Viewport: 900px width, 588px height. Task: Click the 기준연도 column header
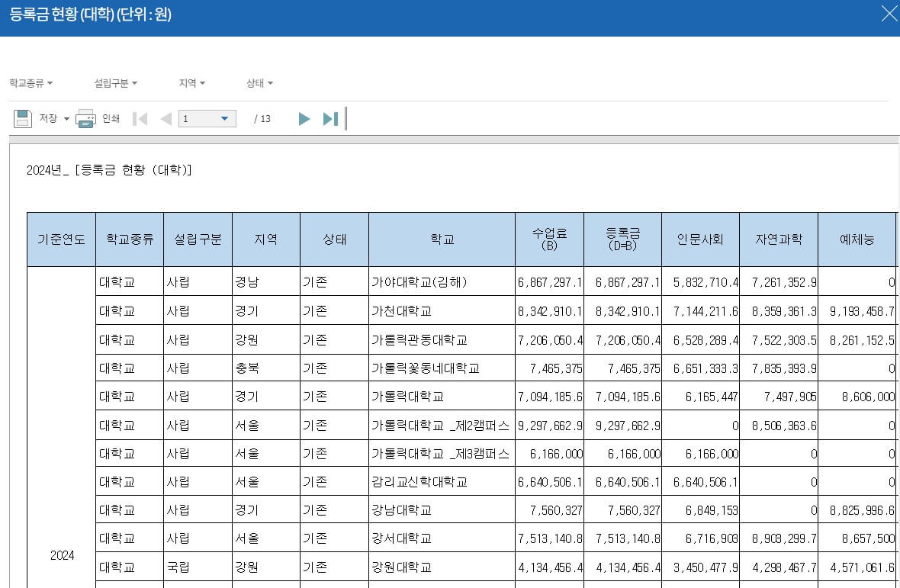(61, 239)
